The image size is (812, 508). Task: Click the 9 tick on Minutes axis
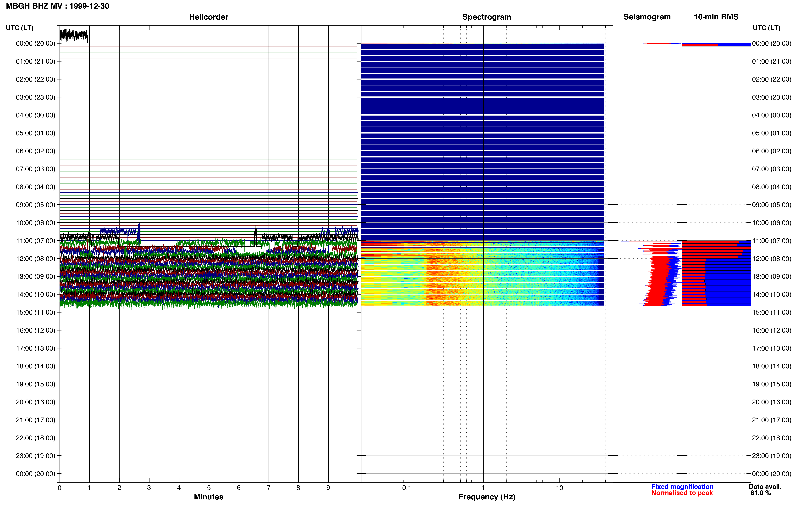[x=328, y=487]
